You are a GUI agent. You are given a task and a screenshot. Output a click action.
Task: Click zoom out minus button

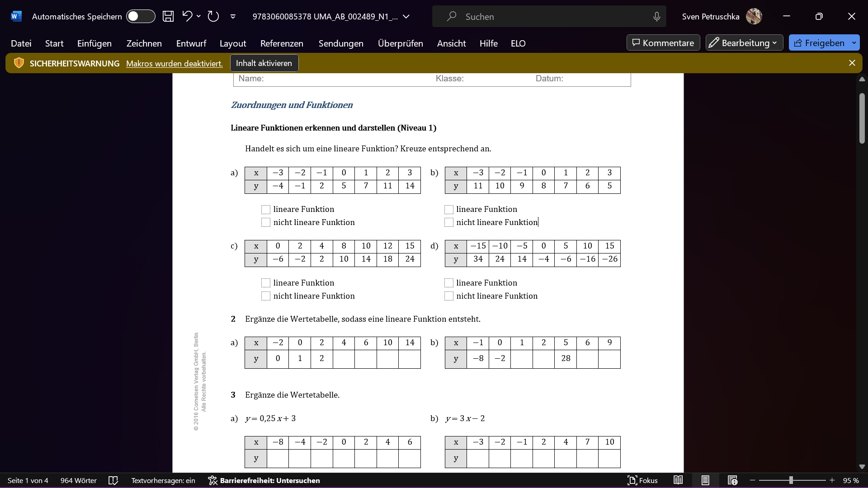pyautogui.click(x=753, y=480)
